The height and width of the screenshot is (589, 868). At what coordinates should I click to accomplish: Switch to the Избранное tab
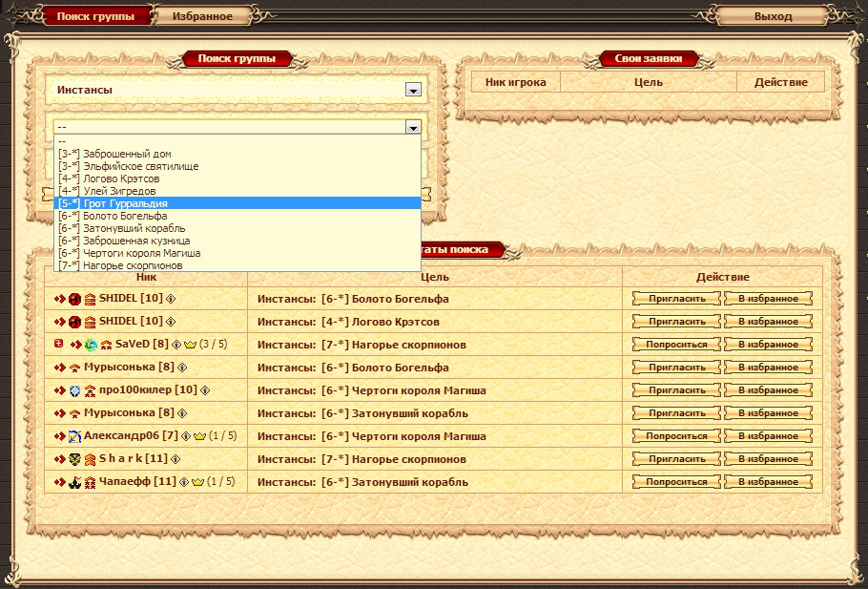point(207,16)
